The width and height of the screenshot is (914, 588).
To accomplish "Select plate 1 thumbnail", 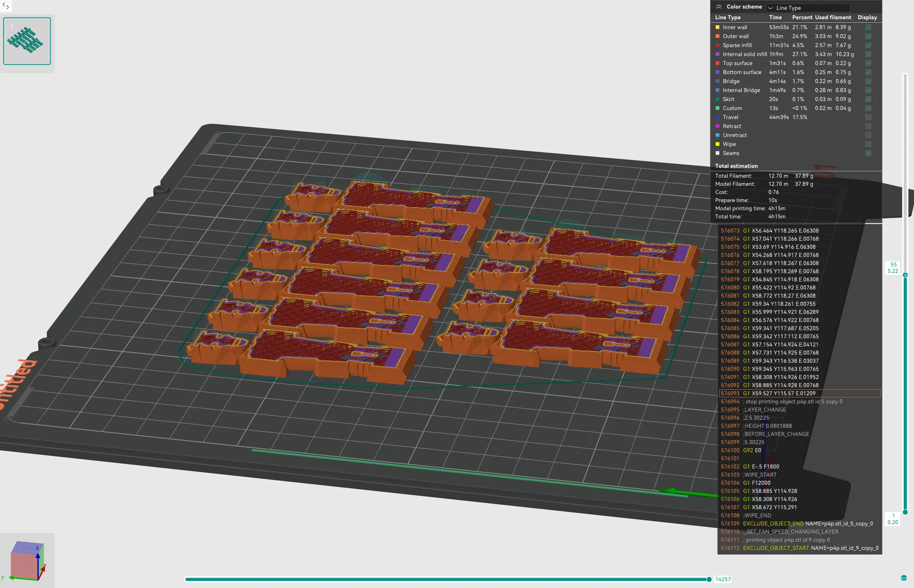I will pyautogui.click(x=27, y=41).
